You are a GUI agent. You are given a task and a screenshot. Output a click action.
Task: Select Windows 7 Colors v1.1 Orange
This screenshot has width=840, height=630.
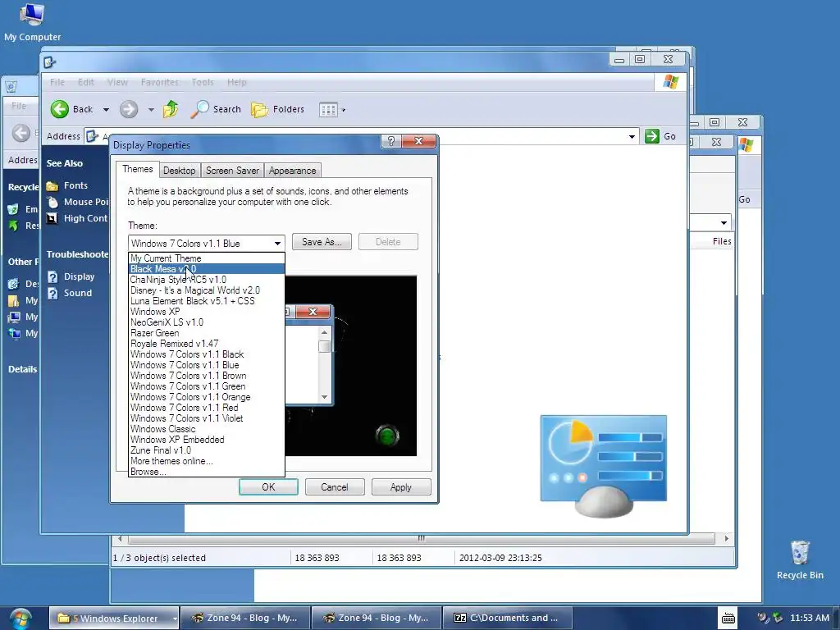coord(206,397)
